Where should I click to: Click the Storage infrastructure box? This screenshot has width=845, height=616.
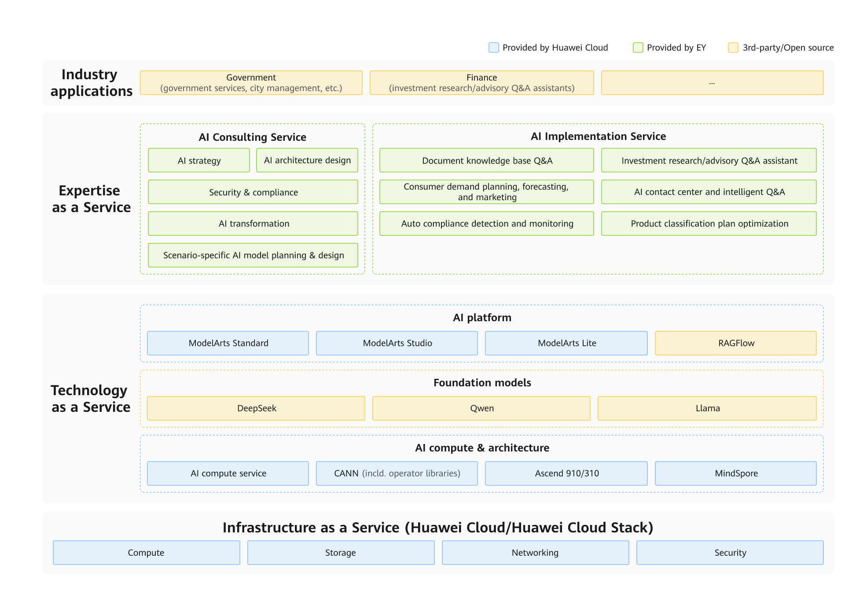(341, 553)
